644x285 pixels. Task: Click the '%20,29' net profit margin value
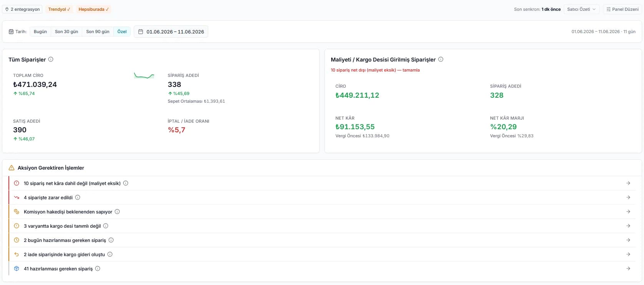503,127
